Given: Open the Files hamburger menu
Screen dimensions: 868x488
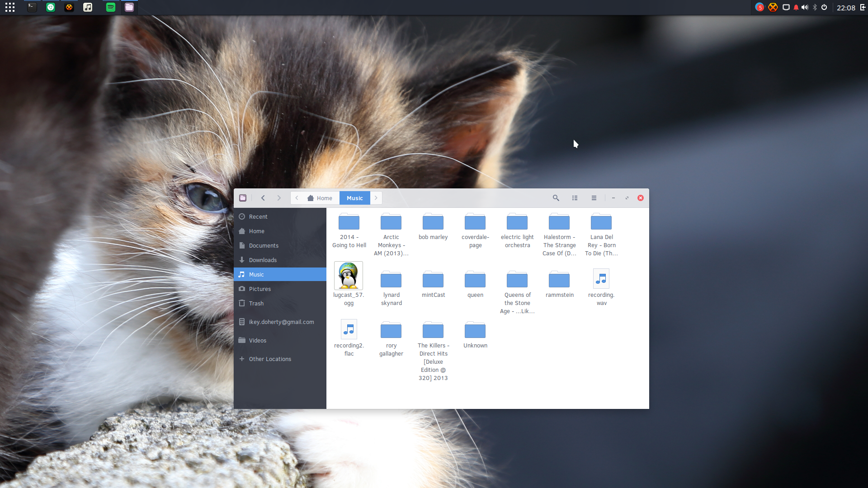Looking at the screenshot, I should click(594, 198).
